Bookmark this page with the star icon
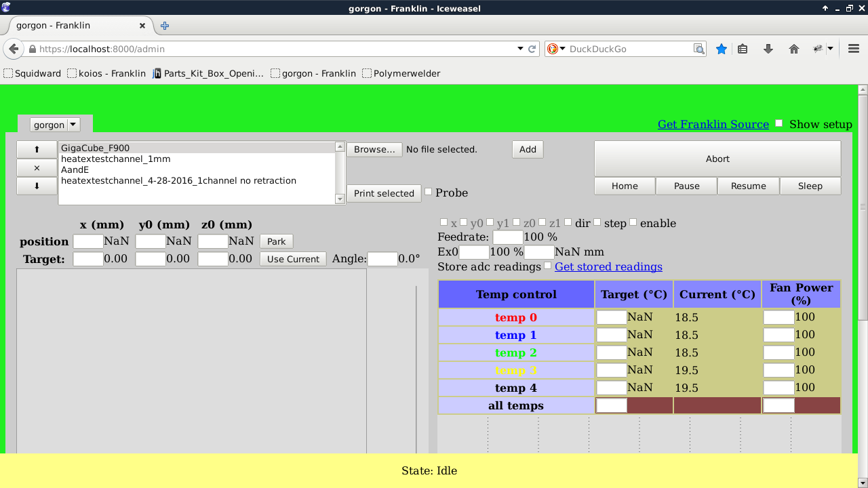This screenshot has height=488, width=868. [x=722, y=49]
